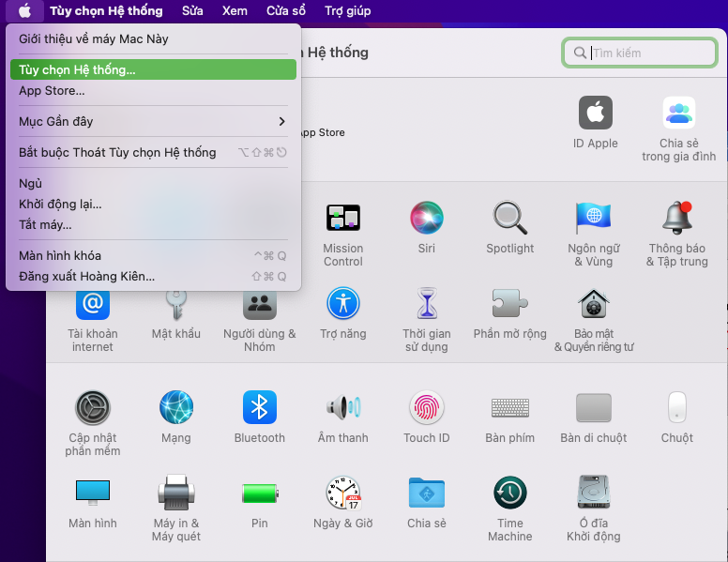
Task: Expand Mục Gần đây submenu
Action: tap(153, 121)
